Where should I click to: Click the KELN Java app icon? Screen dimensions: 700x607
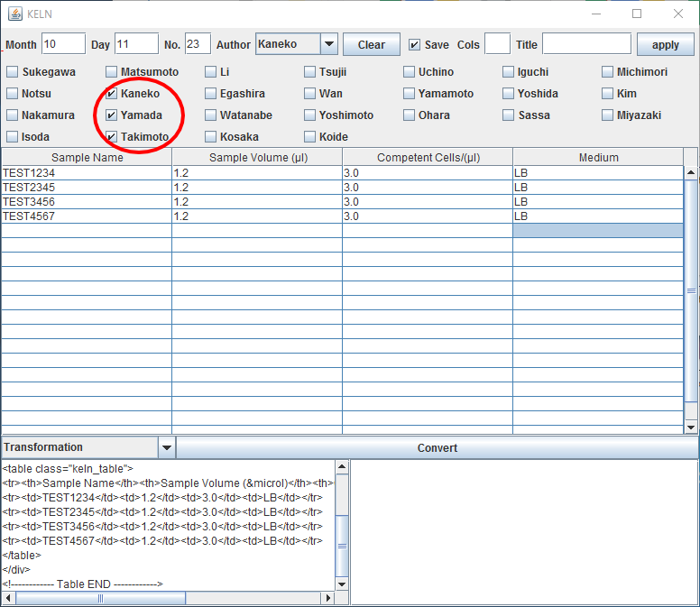(x=14, y=14)
